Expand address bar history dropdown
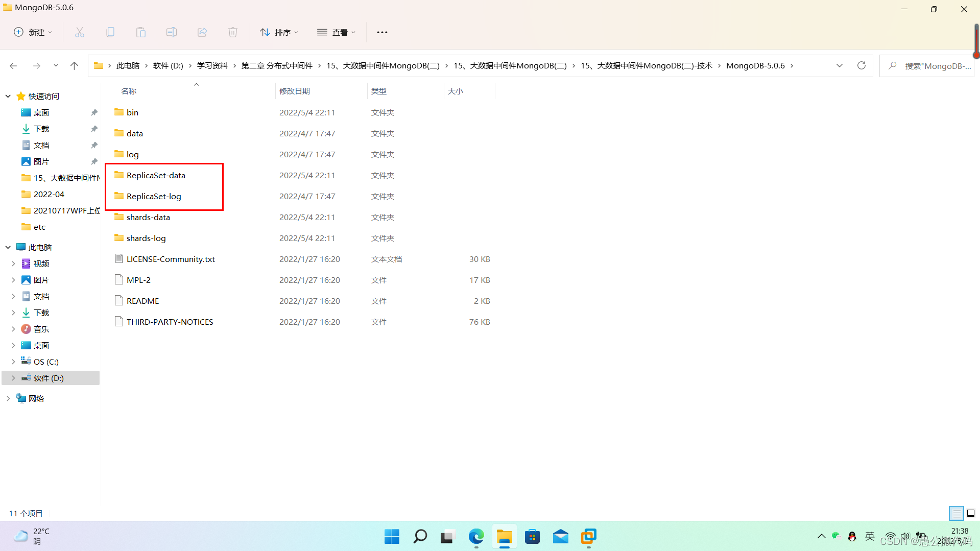Screen dimensions: 980x551 (x=840, y=65)
